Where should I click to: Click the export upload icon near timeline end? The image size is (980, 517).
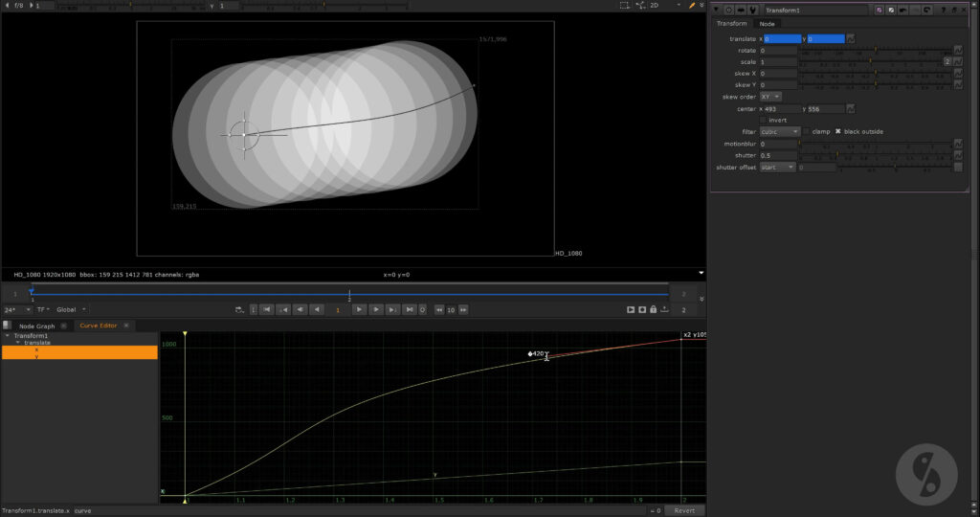pos(664,309)
